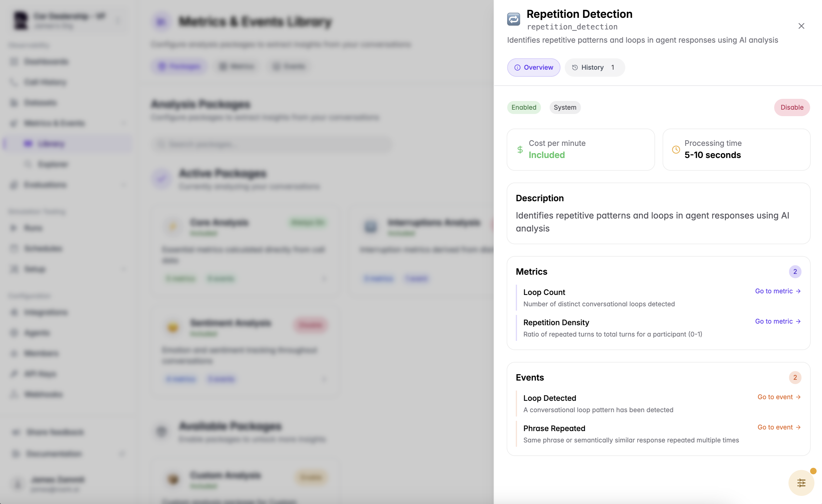Click the Enabled status badge
822x504 pixels.
523,107
